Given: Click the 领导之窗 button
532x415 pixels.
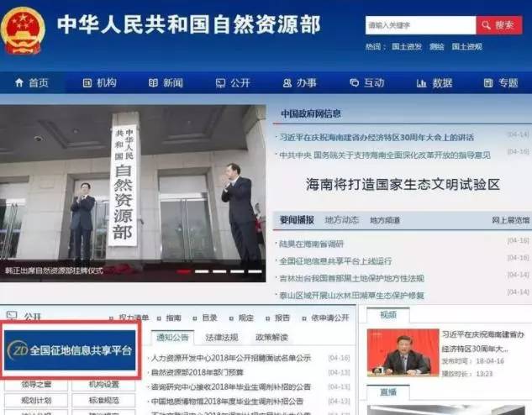Looking at the screenshot, I should point(36,385).
